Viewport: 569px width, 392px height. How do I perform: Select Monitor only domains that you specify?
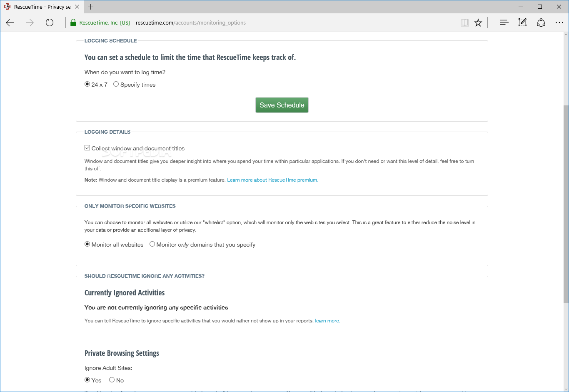(x=152, y=244)
